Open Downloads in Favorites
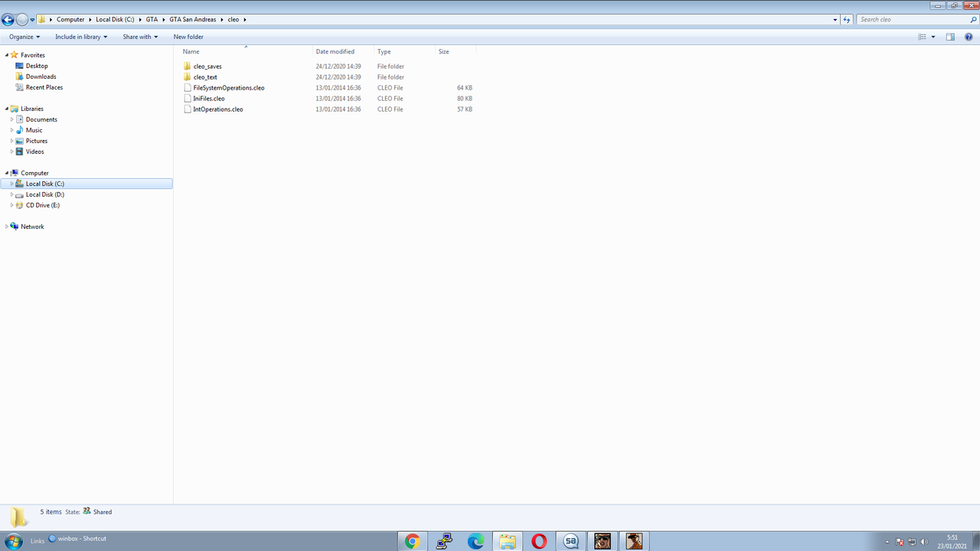This screenshot has width=980, height=551. click(x=41, y=77)
